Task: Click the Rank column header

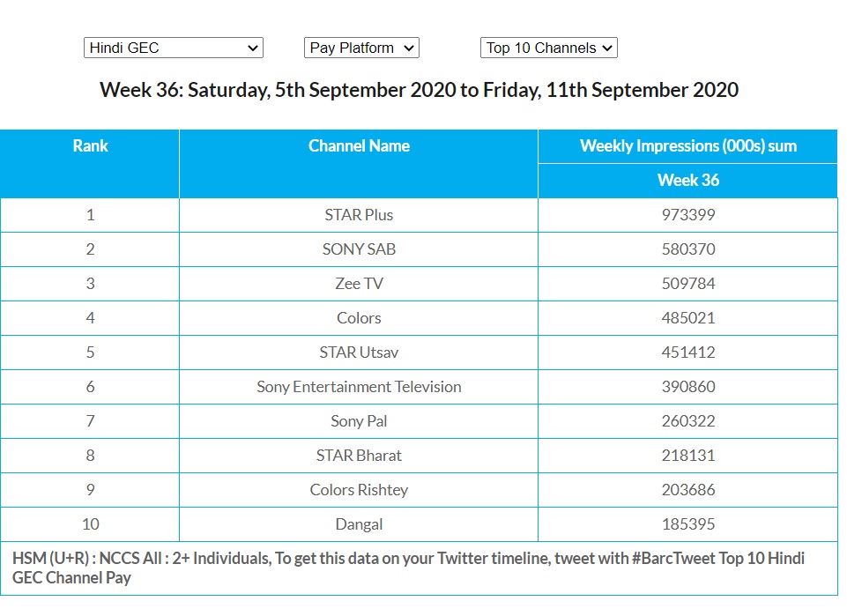Action: pyautogui.click(x=90, y=146)
